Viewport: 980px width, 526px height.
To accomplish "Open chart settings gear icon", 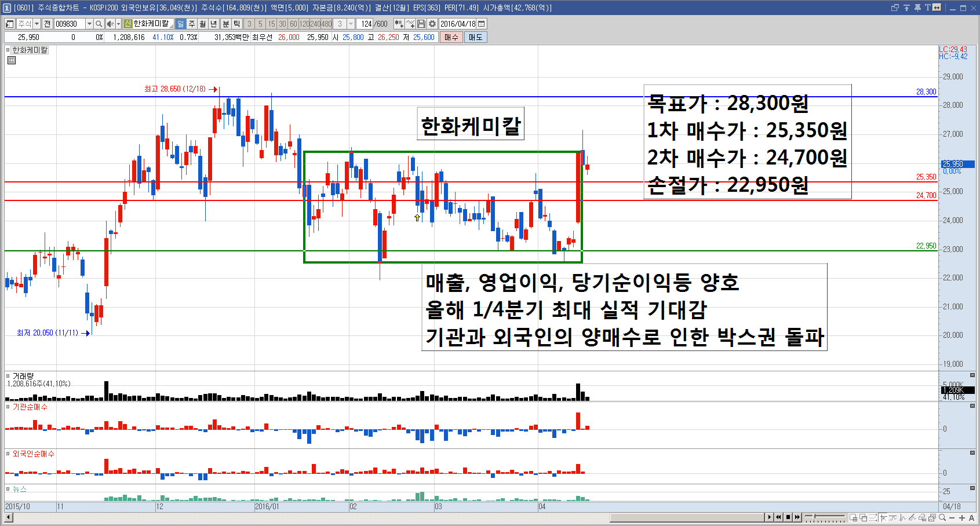I will 432,24.
